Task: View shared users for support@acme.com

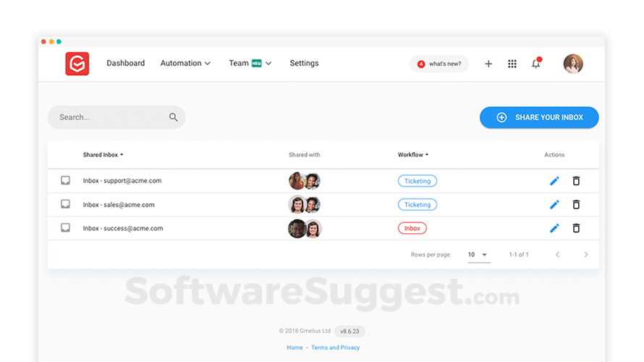Action: coord(305,181)
